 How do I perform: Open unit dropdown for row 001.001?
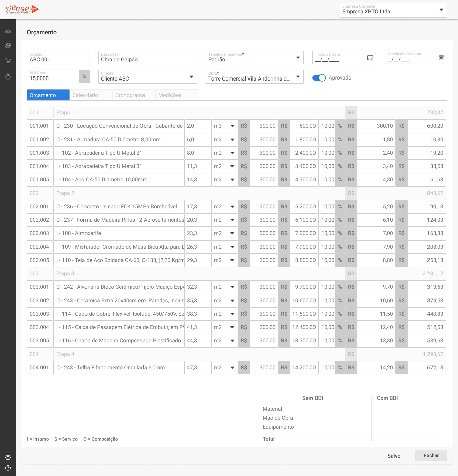232,126
